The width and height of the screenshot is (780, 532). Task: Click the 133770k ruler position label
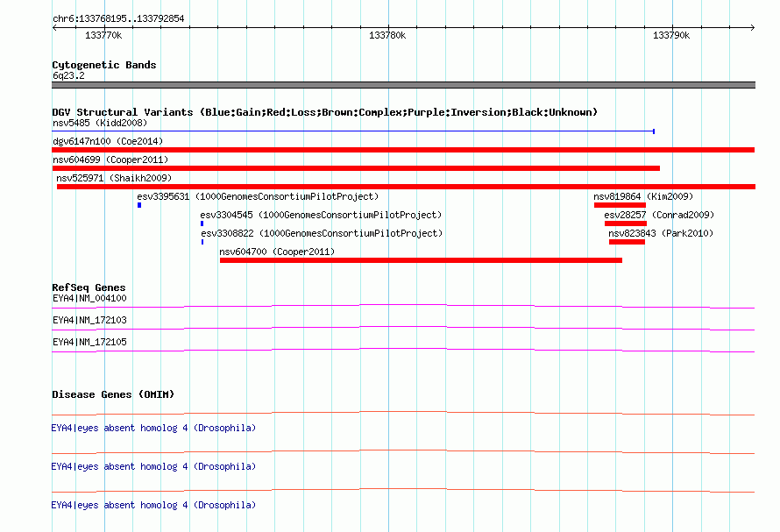103,35
